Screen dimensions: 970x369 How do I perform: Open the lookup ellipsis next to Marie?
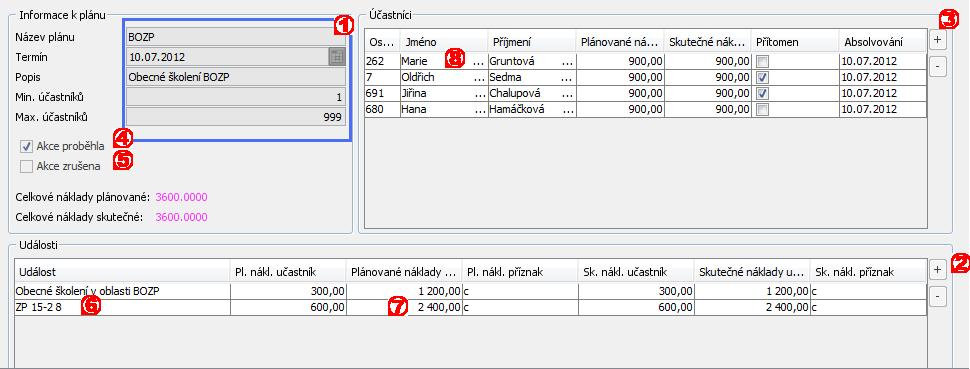click(x=479, y=61)
